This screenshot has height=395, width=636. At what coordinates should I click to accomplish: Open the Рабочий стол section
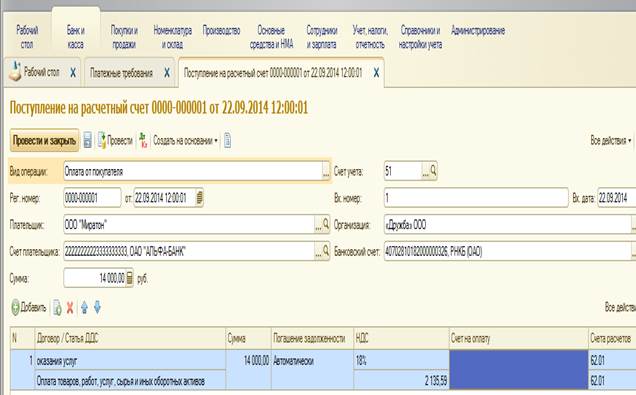[x=27, y=37]
